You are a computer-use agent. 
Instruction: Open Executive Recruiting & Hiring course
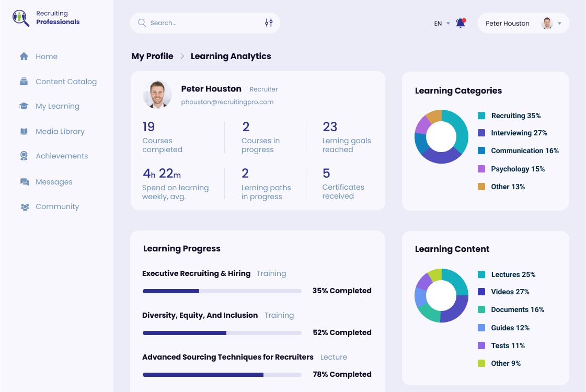(x=196, y=273)
